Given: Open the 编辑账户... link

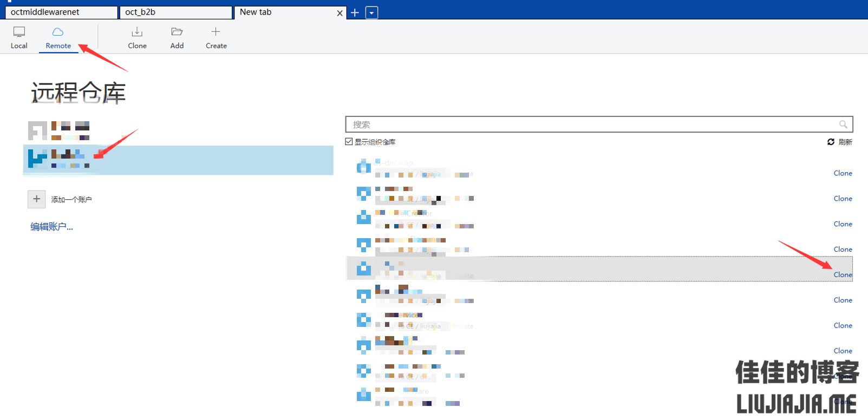Looking at the screenshot, I should click(51, 227).
